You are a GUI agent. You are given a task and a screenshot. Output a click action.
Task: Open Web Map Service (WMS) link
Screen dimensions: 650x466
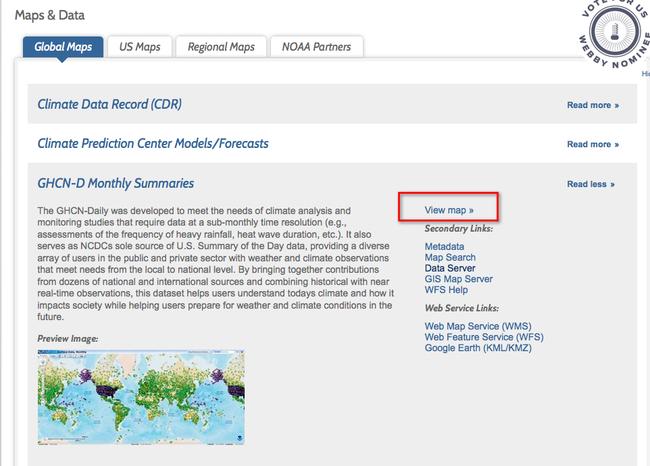(476, 326)
